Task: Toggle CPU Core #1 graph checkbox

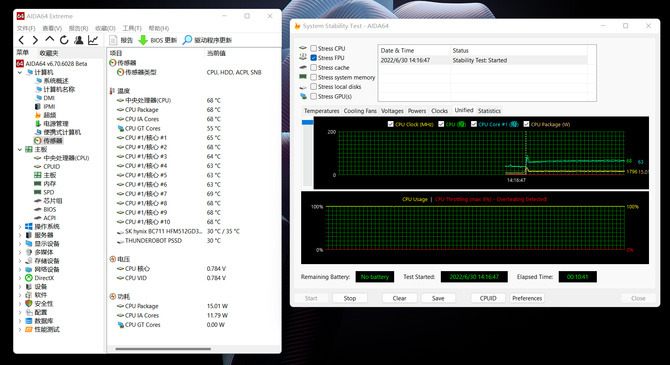Action: click(x=473, y=124)
